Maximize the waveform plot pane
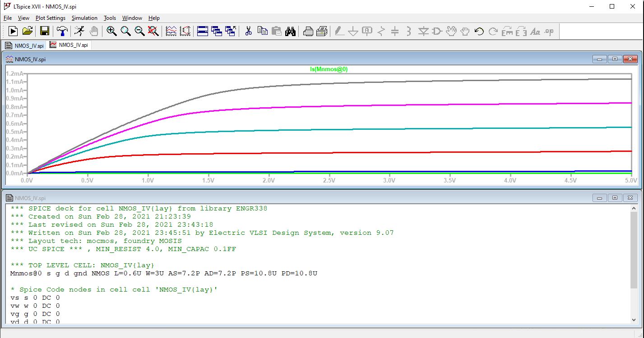The image size is (644, 338). pyautogui.click(x=615, y=59)
